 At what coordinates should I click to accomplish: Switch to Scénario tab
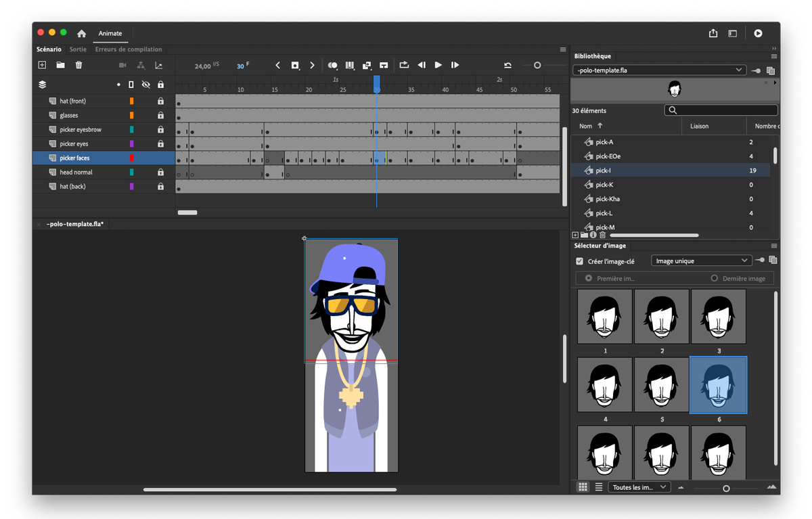[49, 49]
